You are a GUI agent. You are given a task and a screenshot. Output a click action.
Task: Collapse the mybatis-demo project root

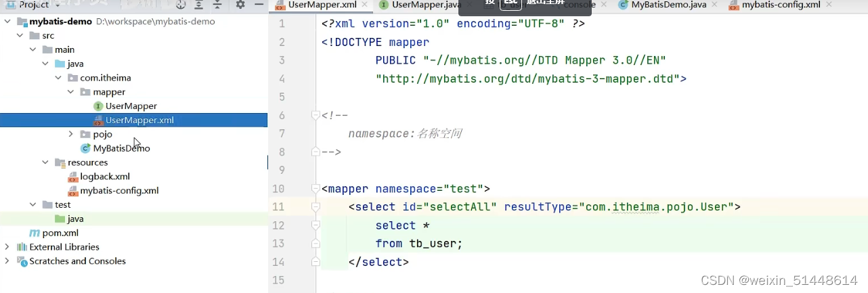click(7, 21)
